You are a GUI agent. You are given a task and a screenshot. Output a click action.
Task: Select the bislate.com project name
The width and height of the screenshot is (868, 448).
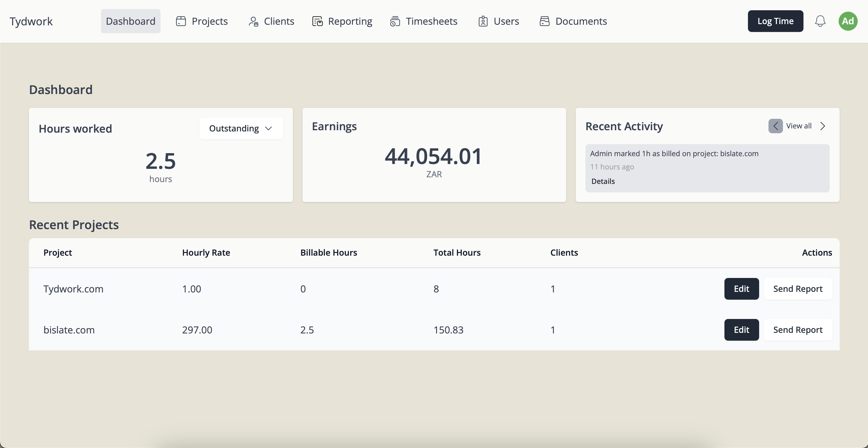point(69,330)
